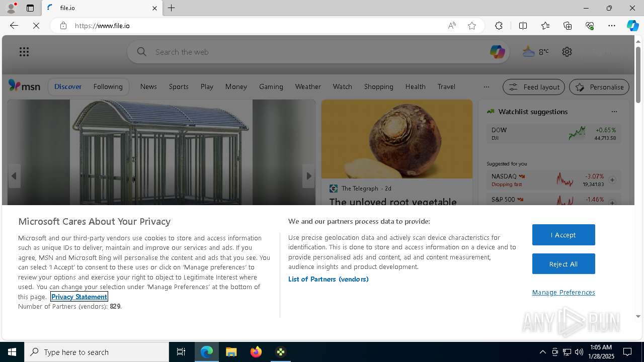Select the Discover tab

(x=68, y=86)
